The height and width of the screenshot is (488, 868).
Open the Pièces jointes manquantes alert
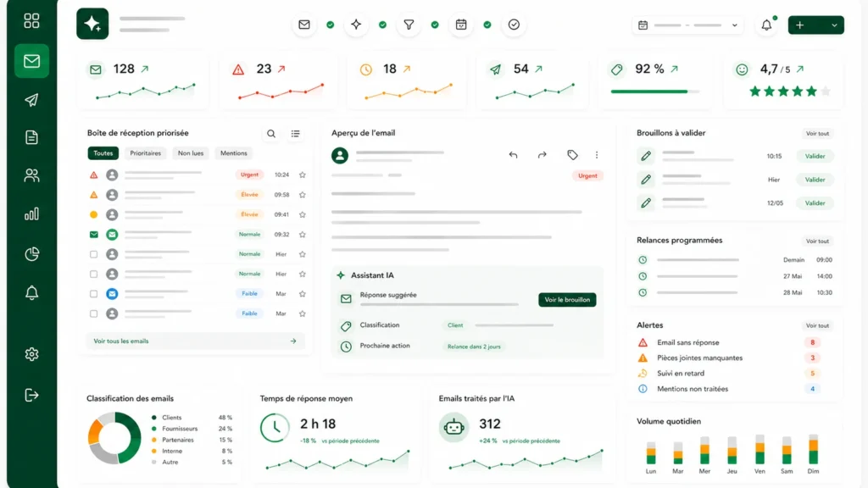[x=730, y=358]
